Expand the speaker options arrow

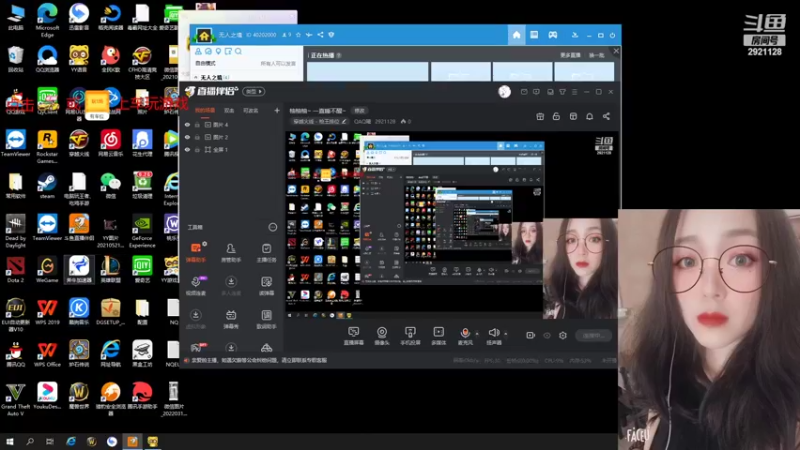pyautogui.click(x=506, y=334)
